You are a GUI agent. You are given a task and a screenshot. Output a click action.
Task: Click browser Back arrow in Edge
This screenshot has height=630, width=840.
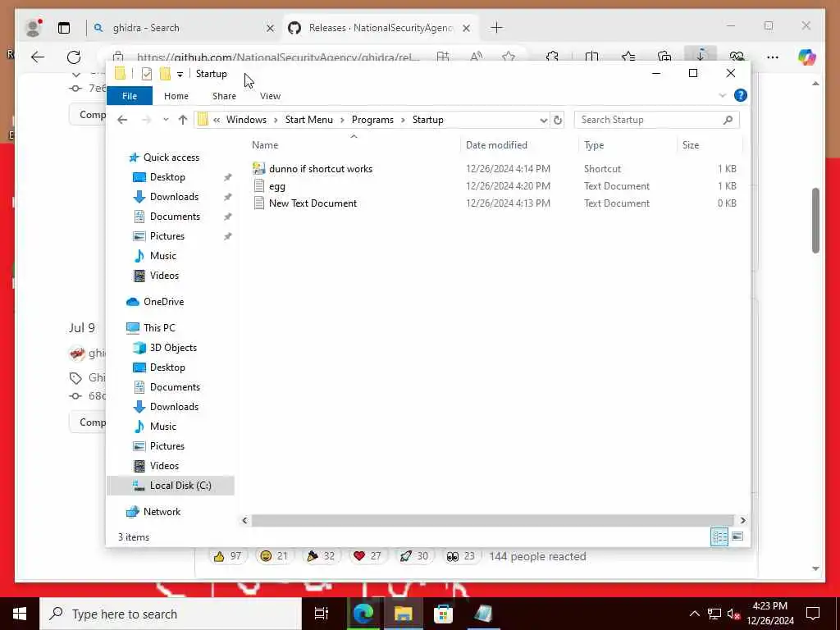[x=38, y=57]
